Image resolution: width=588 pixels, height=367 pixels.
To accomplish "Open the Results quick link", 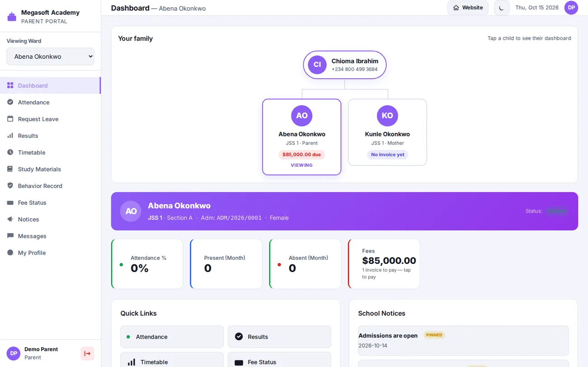I will pyautogui.click(x=279, y=337).
